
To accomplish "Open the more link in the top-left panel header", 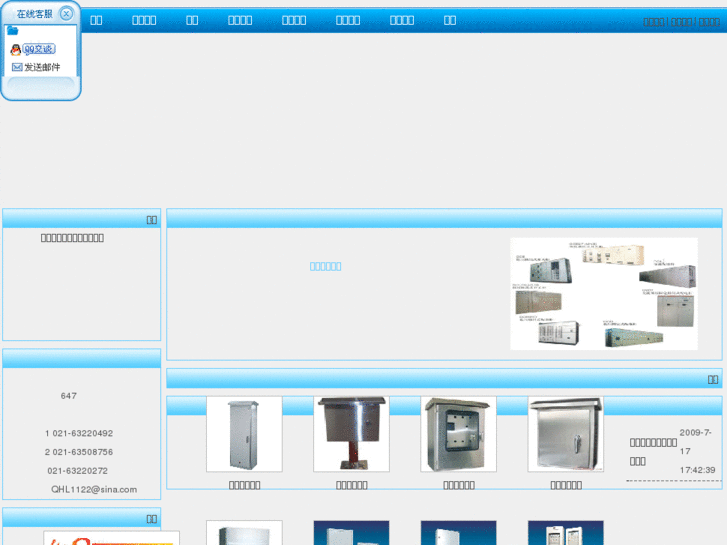I will [x=152, y=219].
